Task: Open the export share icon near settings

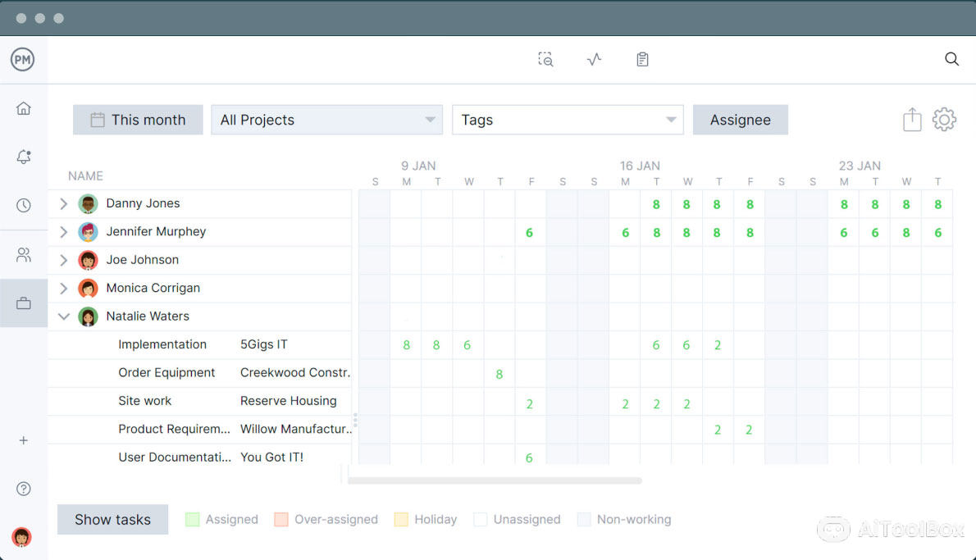Action: (911, 119)
